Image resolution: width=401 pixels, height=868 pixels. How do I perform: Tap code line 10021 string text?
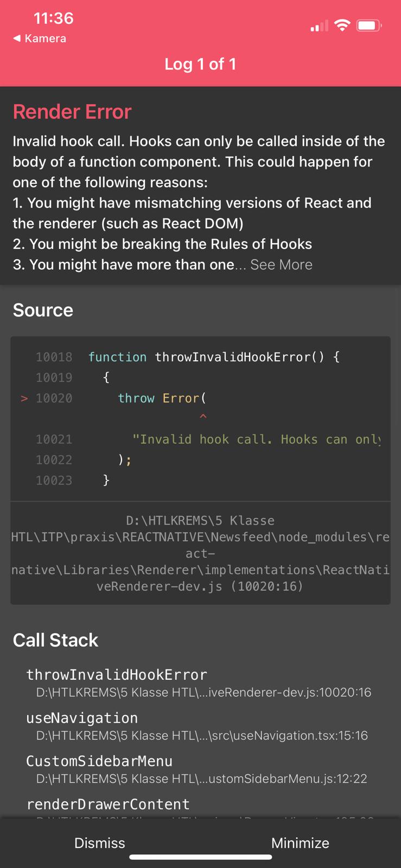click(256, 439)
